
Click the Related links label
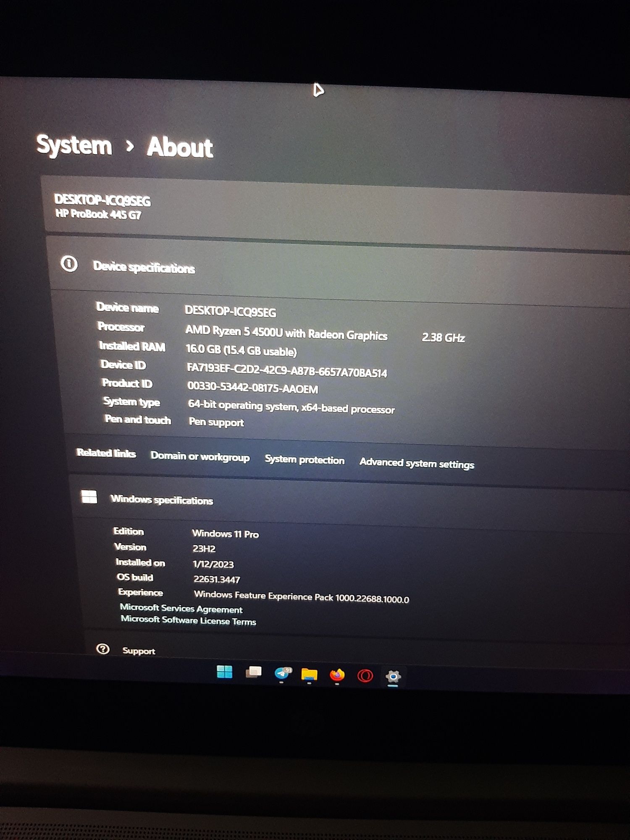106,453
